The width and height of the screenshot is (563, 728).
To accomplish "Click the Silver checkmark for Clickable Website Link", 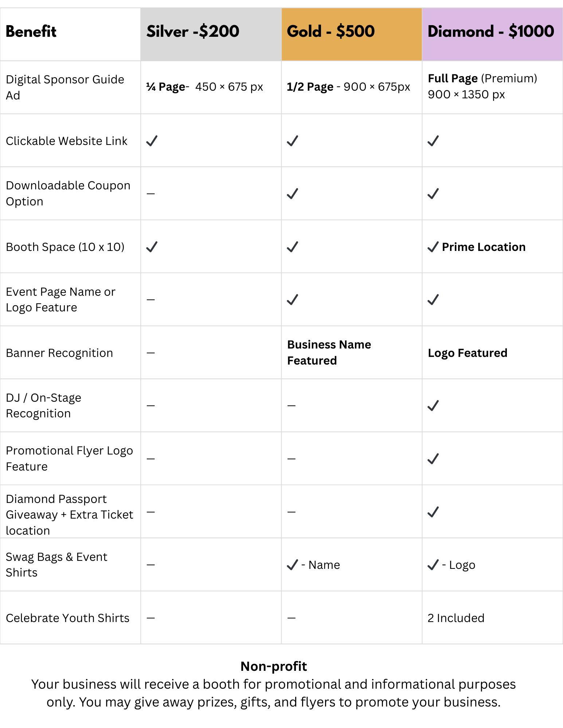I will click(152, 141).
